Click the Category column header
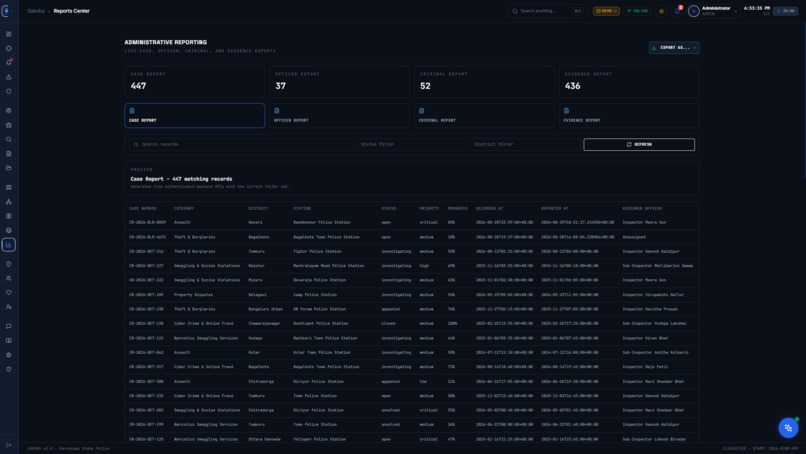The width and height of the screenshot is (806, 454). [x=184, y=208]
